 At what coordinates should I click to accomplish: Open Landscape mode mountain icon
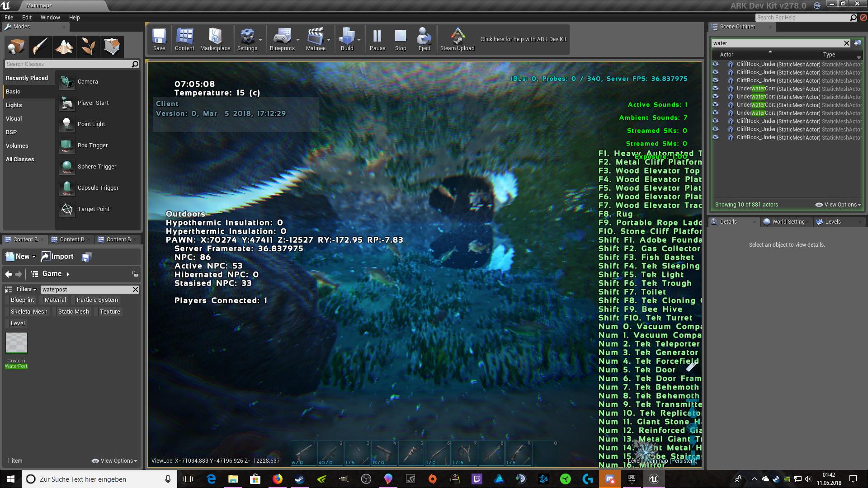pos(64,46)
